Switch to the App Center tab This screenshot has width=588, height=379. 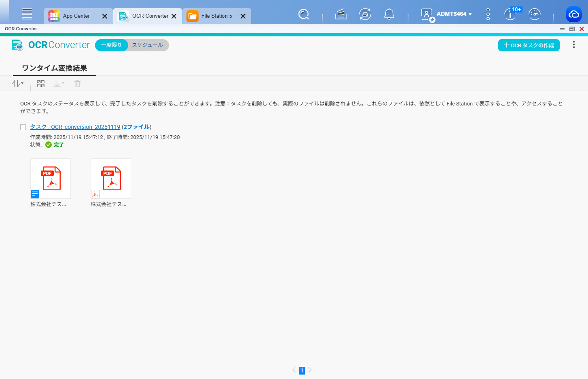pyautogui.click(x=76, y=16)
